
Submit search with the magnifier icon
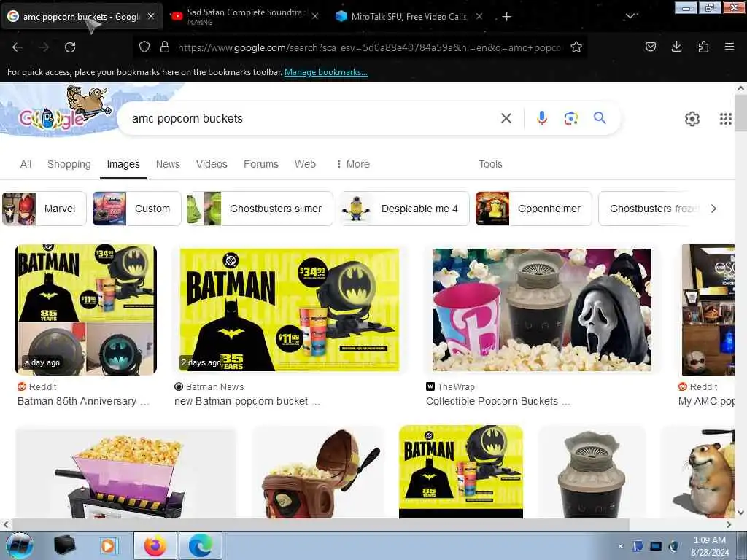click(x=600, y=117)
